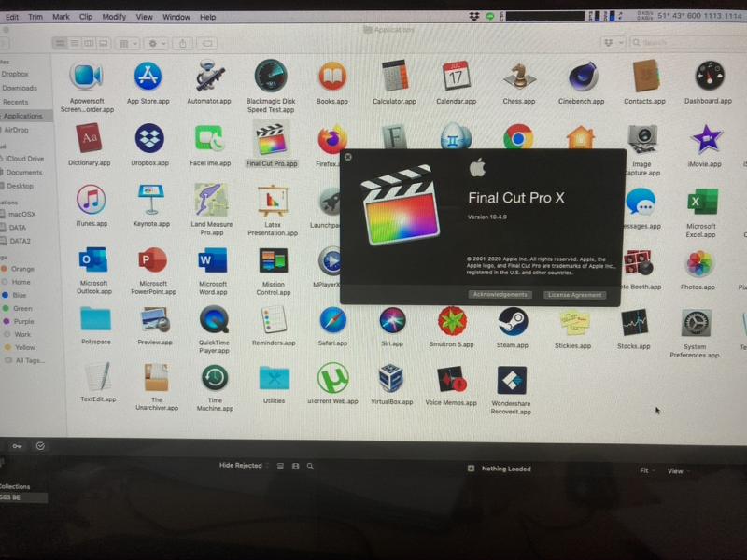
Task: Select Contacts.app icon
Action: tap(645, 76)
